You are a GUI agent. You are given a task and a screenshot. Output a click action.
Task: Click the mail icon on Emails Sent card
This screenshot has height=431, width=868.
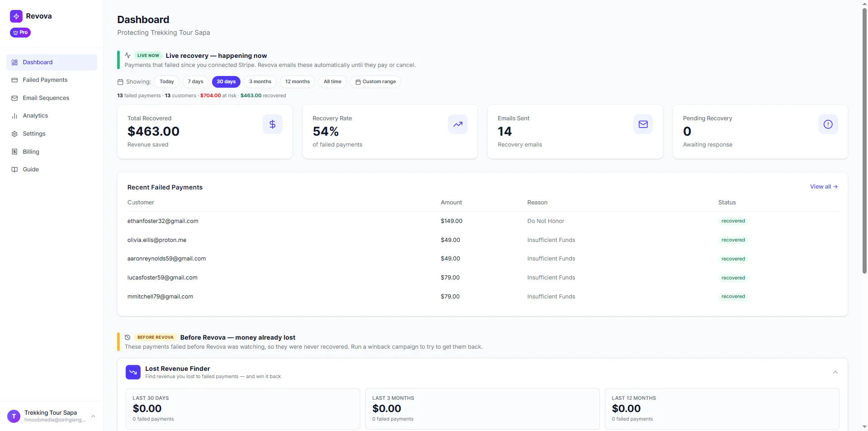click(643, 124)
